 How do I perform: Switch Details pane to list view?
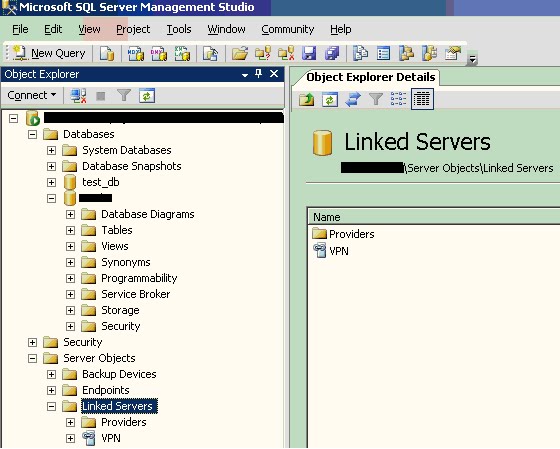click(398, 99)
